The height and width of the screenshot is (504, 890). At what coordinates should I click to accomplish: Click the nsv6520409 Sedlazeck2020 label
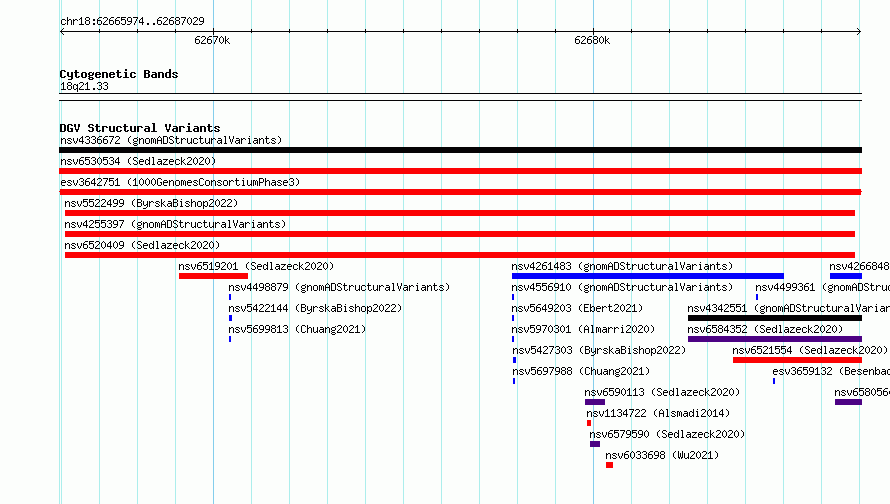pyautogui.click(x=142, y=245)
